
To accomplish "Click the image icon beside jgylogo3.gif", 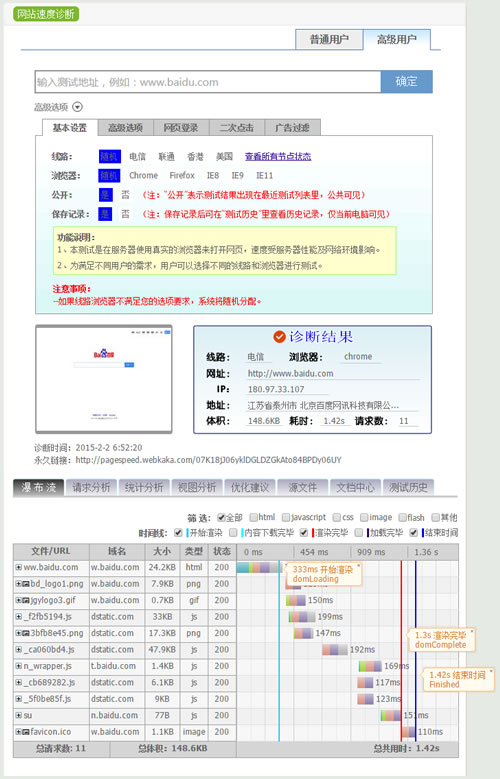I will pyautogui.click(x=25, y=600).
